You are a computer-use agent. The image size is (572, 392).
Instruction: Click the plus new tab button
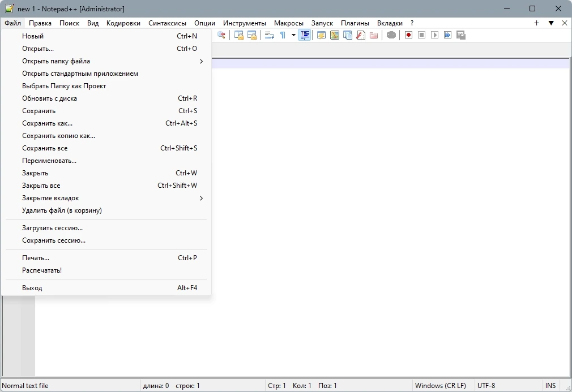click(x=537, y=23)
